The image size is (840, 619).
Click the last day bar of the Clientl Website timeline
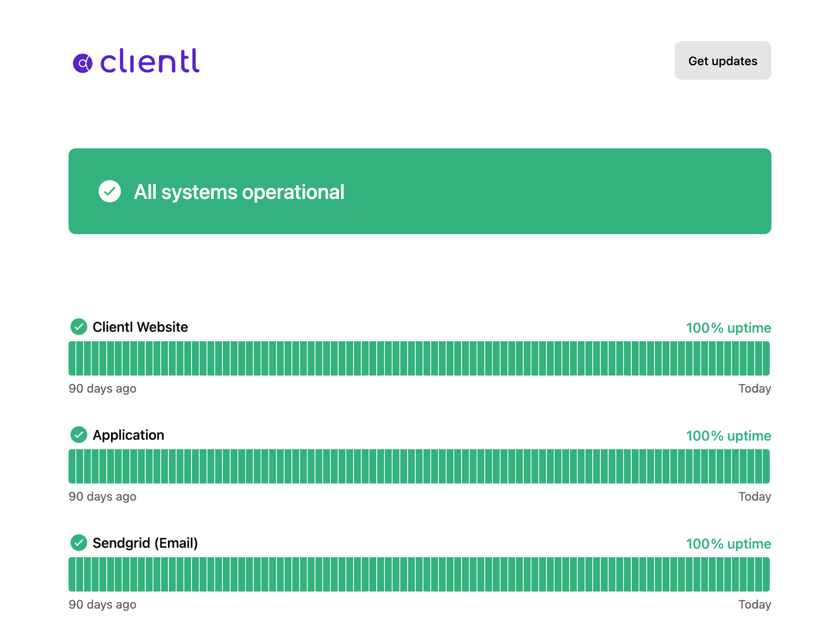click(766, 358)
